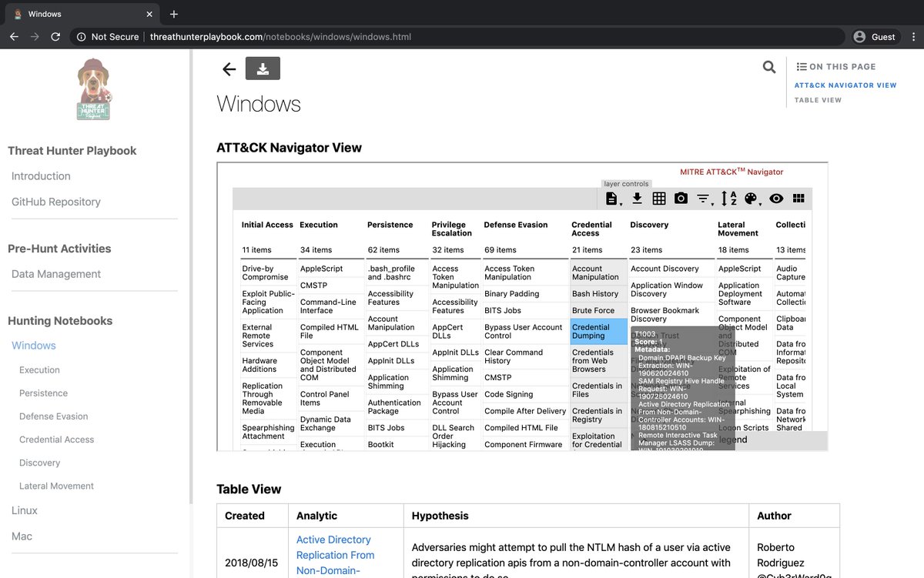Select Credential Dumping technique cell
Screen dimensions: 924x578
coord(599,331)
